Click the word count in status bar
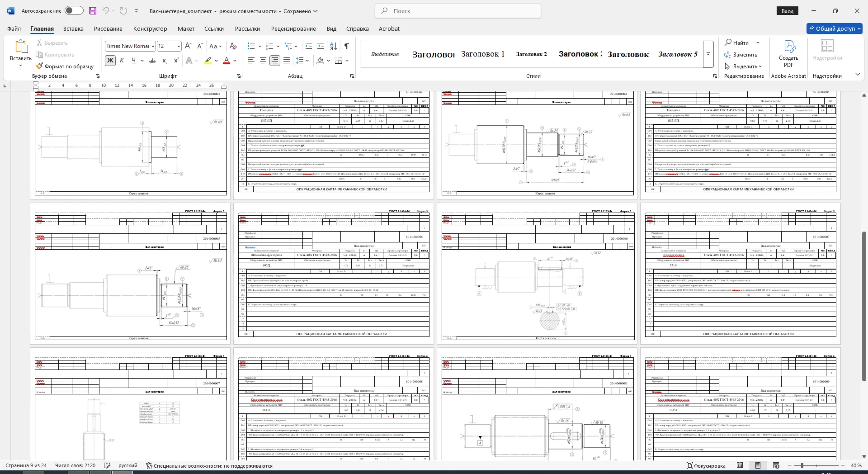The image size is (868, 474). [x=75, y=465]
